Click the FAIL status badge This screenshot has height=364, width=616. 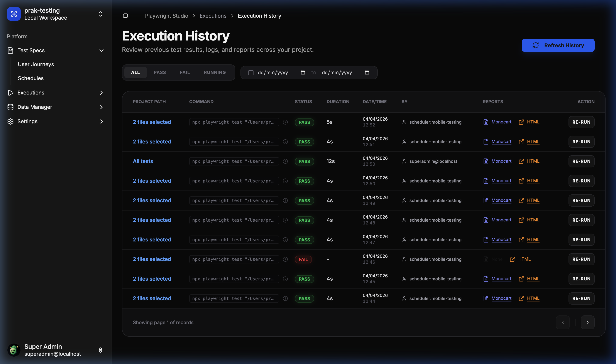[303, 260]
